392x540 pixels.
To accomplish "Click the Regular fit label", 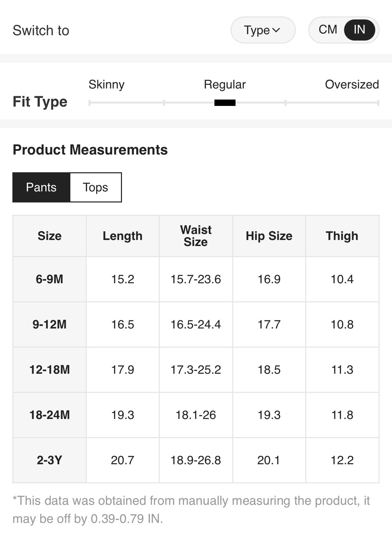I will point(225,84).
